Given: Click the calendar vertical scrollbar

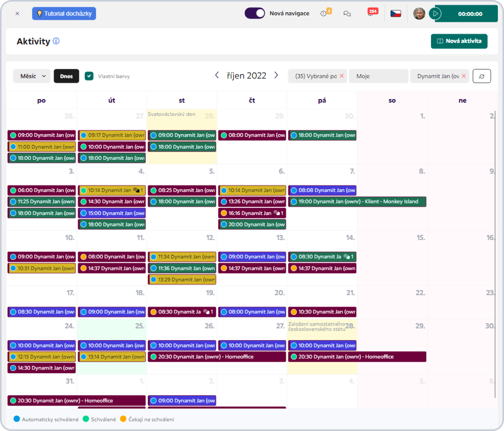Looking at the screenshot, I should click(495, 254).
